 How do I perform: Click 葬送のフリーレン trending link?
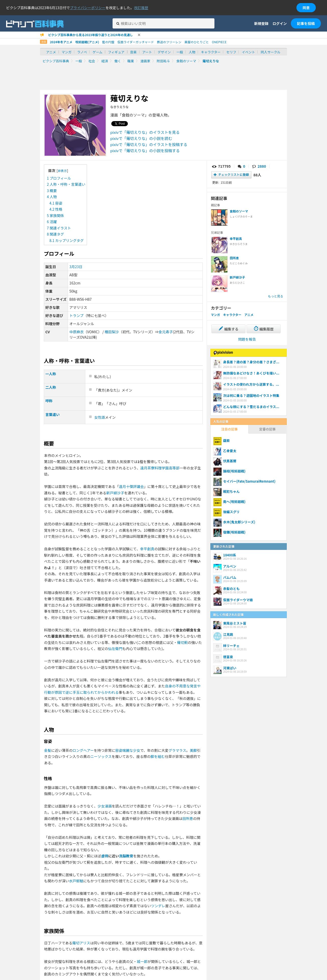169,42
